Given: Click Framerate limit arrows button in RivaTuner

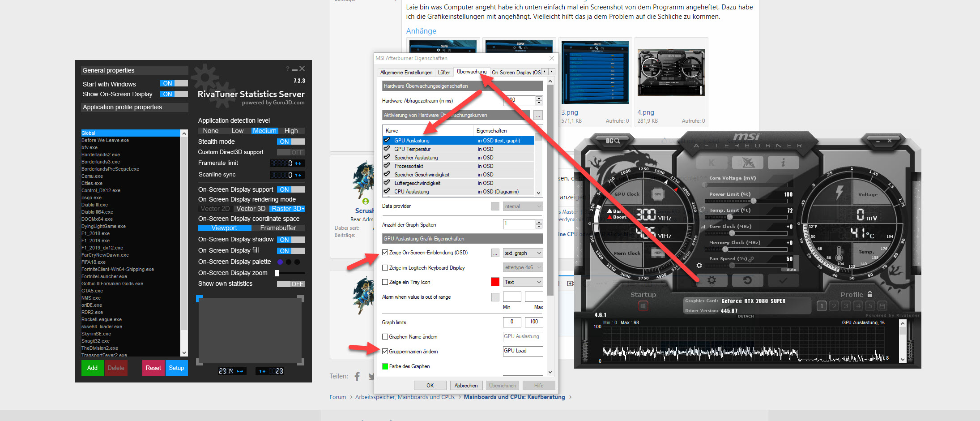Looking at the screenshot, I should [x=298, y=163].
